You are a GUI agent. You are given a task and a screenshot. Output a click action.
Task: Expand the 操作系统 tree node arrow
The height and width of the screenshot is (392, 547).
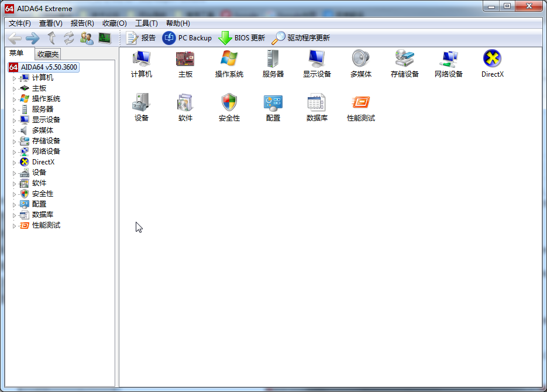click(x=14, y=99)
